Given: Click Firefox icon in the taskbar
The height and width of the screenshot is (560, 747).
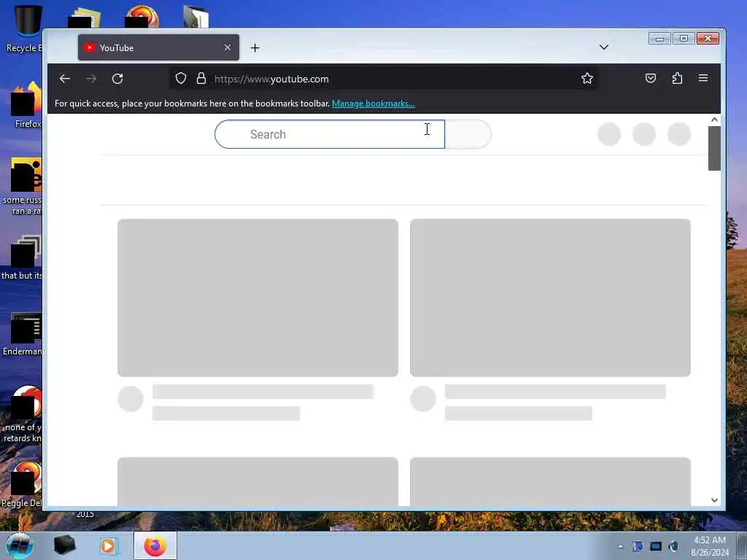Looking at the screenshot, I should point(155,545).
